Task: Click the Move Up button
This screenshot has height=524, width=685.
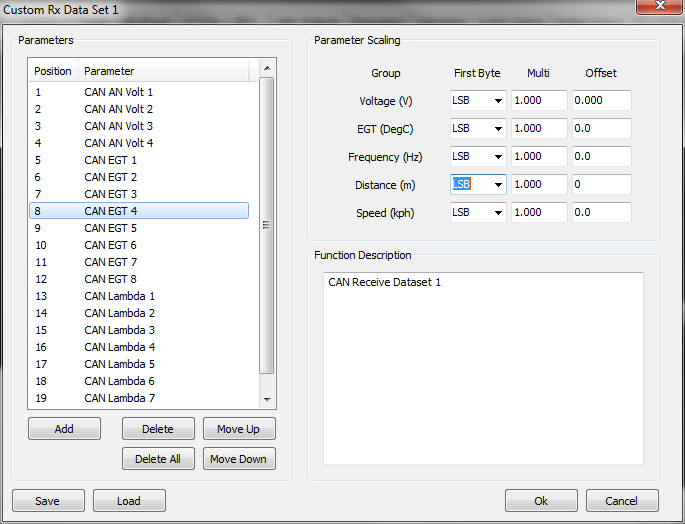Action: pyautogui.click(x=239, y=429)
